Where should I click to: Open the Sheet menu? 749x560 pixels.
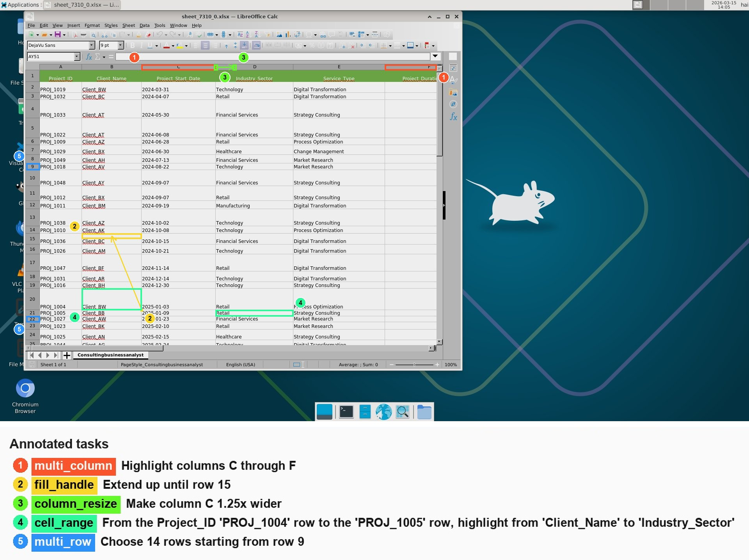coord(128,25)
